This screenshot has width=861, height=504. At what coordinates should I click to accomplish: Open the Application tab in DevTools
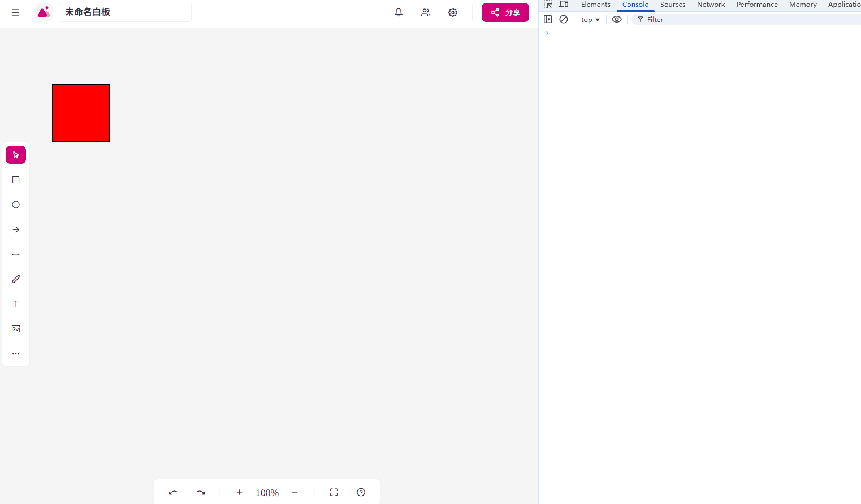pyautogui.click(x=844, y=5)
